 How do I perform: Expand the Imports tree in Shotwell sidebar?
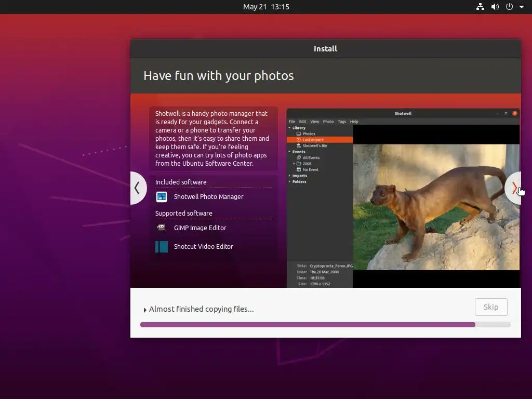click(289, 176)
